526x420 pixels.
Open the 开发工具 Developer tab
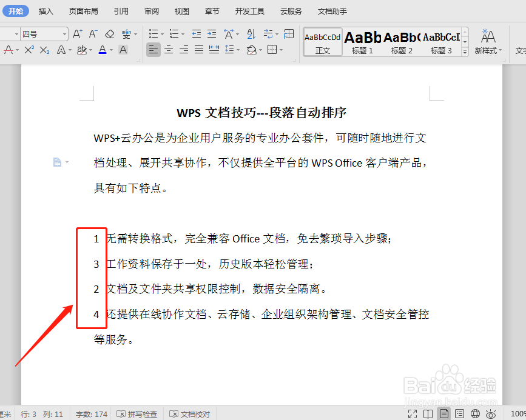pos(250,12)
